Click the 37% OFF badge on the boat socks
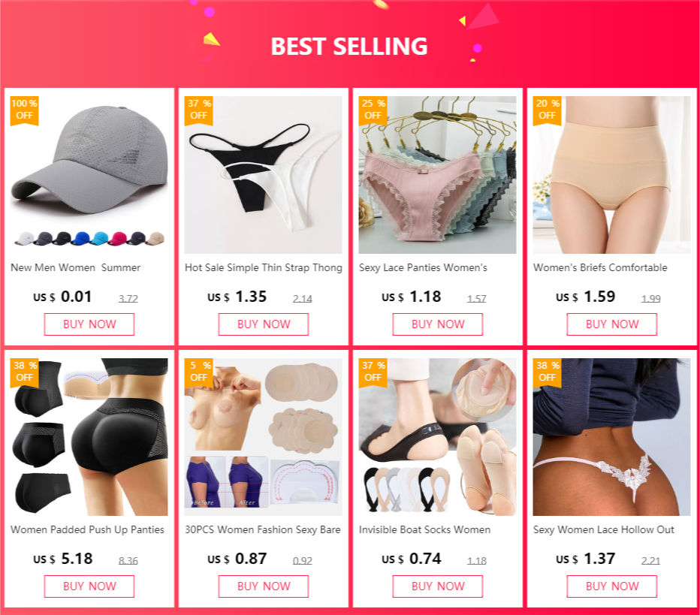 pyautogui.click(x=373, y=372)
